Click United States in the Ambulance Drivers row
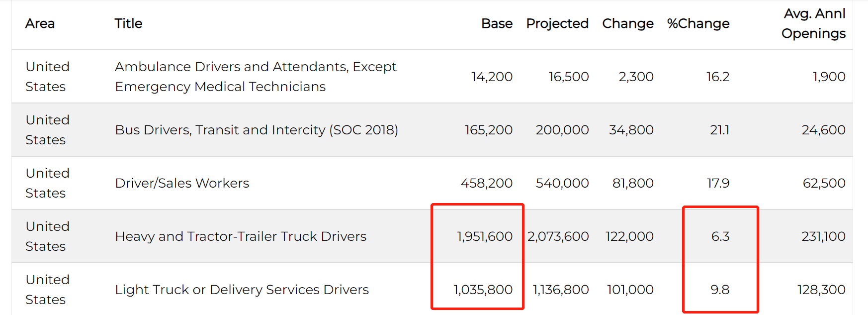The image size is (868, 315). pos(47,77)
